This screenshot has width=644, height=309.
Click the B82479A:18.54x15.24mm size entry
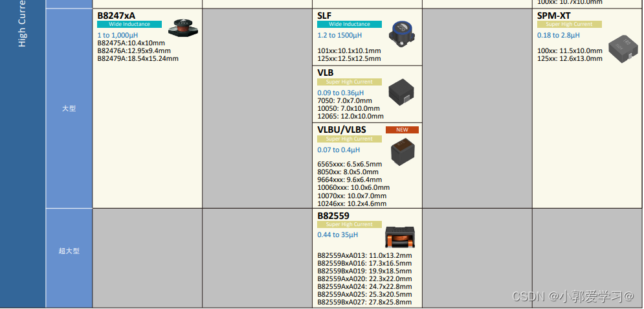click(138, 59)
